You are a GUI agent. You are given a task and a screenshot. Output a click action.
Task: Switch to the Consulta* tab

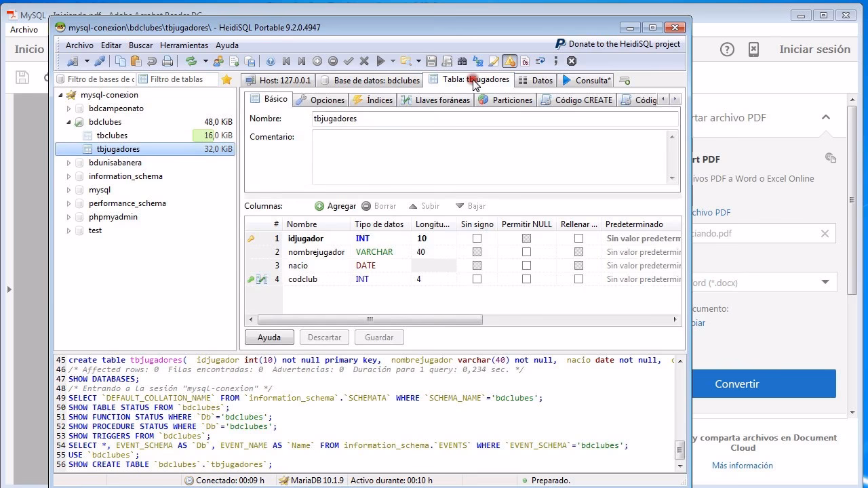587,80
